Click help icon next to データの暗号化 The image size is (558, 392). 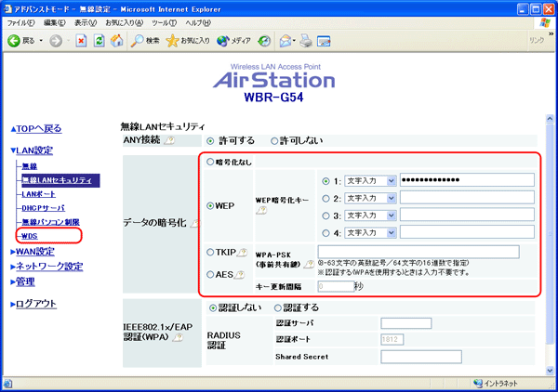pyautogui.click(x=194, y=224)
